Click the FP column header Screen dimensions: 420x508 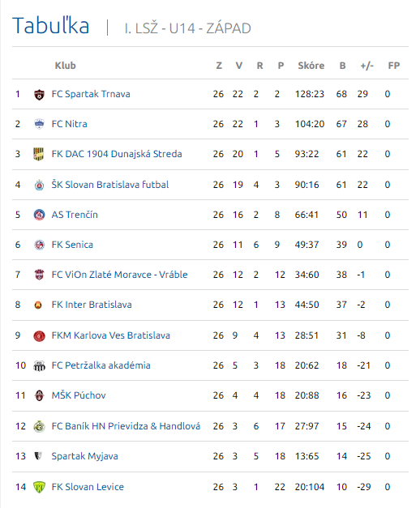coord(394,66)
